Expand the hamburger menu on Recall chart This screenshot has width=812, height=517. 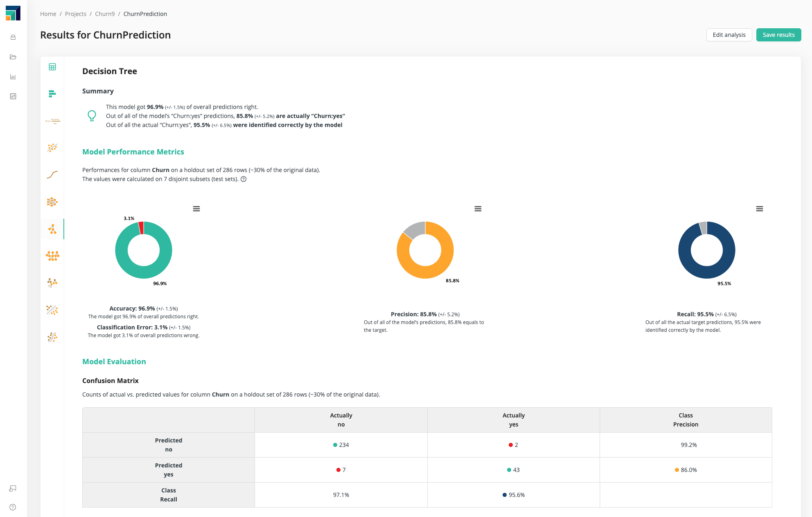coord(759,209)
